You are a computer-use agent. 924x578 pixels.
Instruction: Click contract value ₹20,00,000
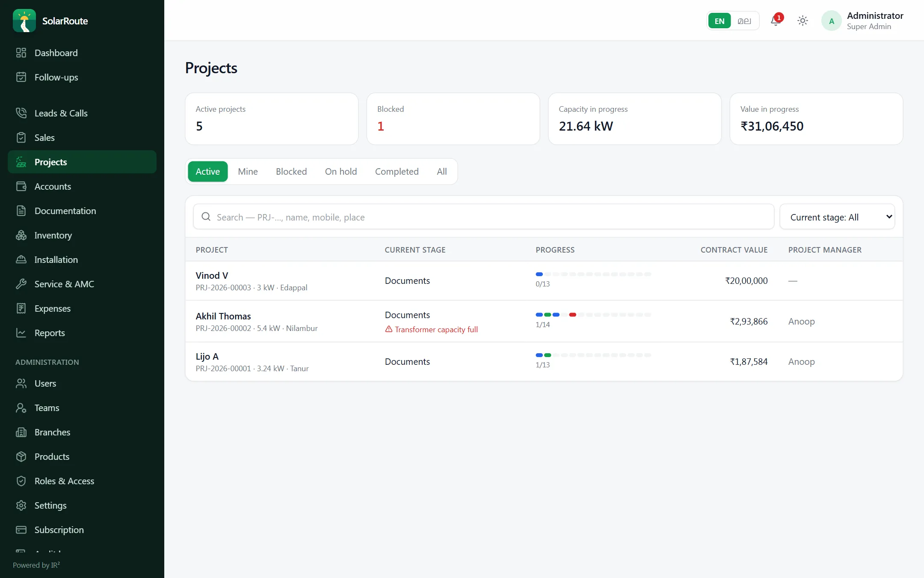coord(746,280)
